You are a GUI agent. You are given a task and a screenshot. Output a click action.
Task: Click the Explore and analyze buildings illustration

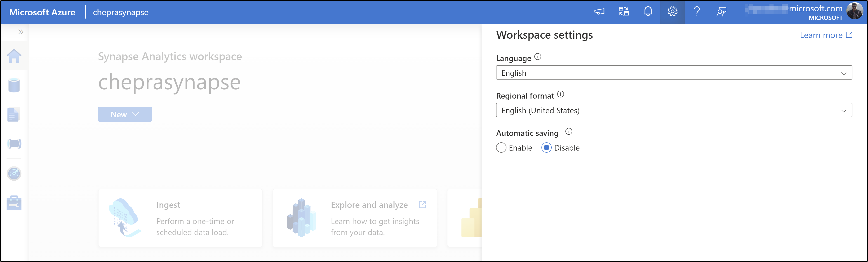coord(301,218)
